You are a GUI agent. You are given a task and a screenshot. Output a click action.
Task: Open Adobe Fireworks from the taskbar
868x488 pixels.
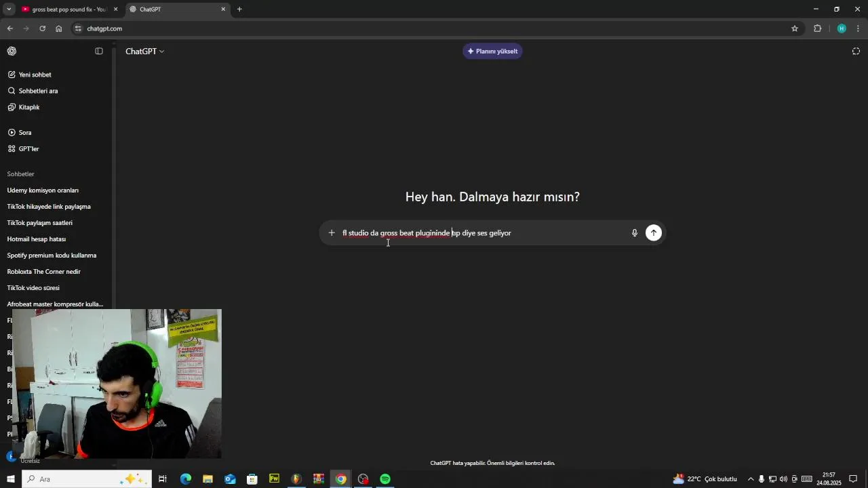[274, 479]
